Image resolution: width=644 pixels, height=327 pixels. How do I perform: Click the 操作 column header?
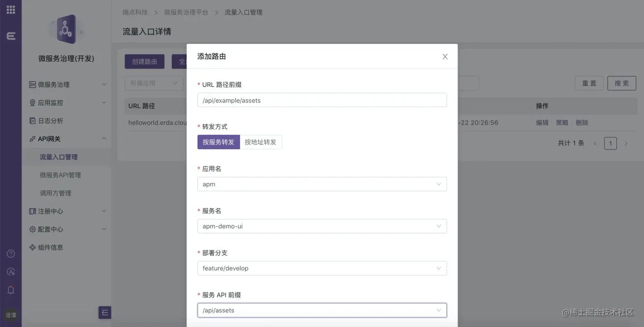point(542,106)
